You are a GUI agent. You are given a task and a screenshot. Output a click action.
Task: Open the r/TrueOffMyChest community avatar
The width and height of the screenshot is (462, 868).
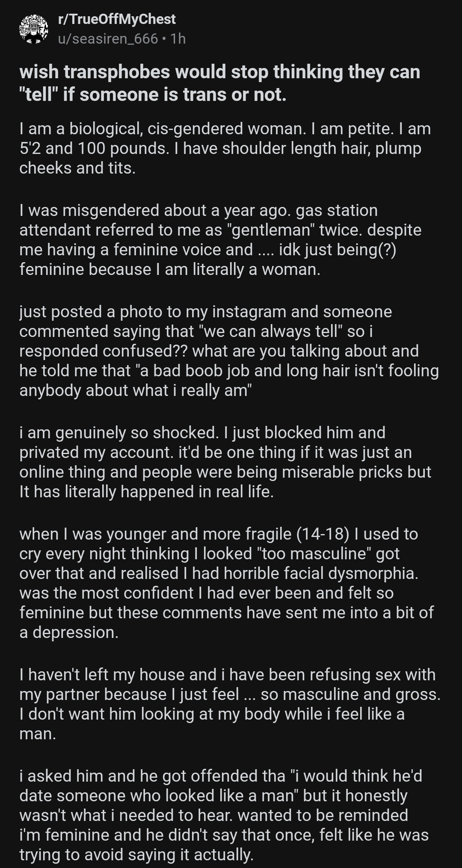tap(33, 29)
